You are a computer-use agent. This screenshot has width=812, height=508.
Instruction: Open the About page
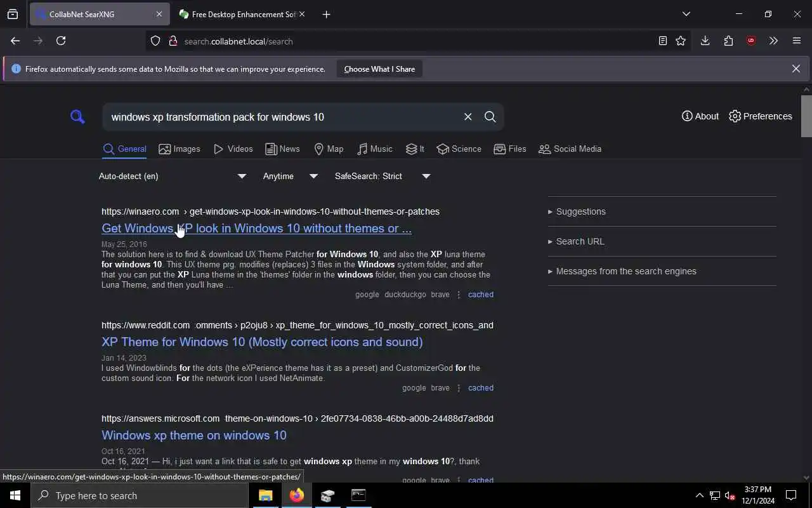pyautogui.click(x=700, y=116)
